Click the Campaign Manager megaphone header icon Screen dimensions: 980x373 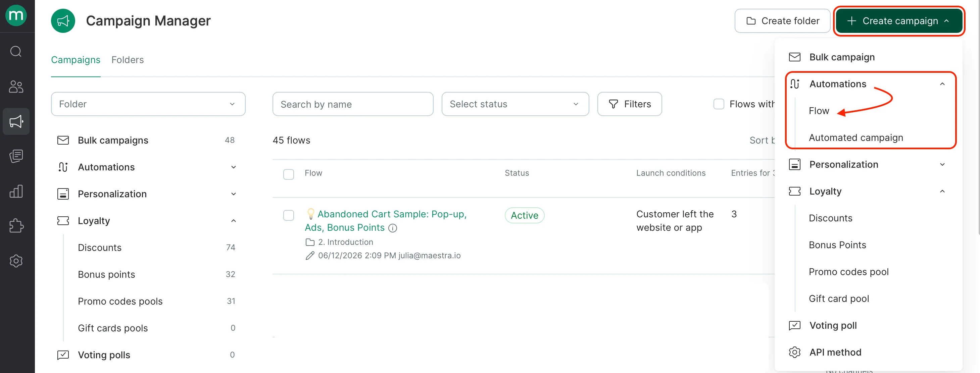tap(63, 21)
